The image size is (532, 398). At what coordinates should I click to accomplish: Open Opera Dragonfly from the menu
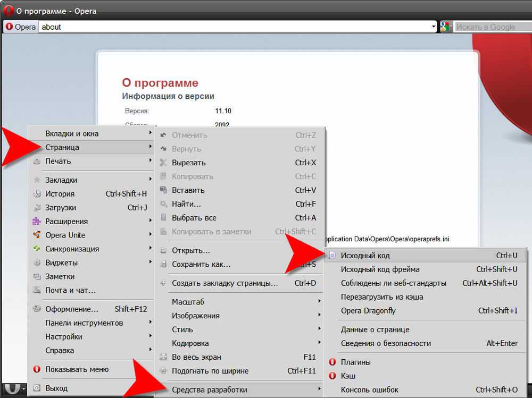click(426, 311)
